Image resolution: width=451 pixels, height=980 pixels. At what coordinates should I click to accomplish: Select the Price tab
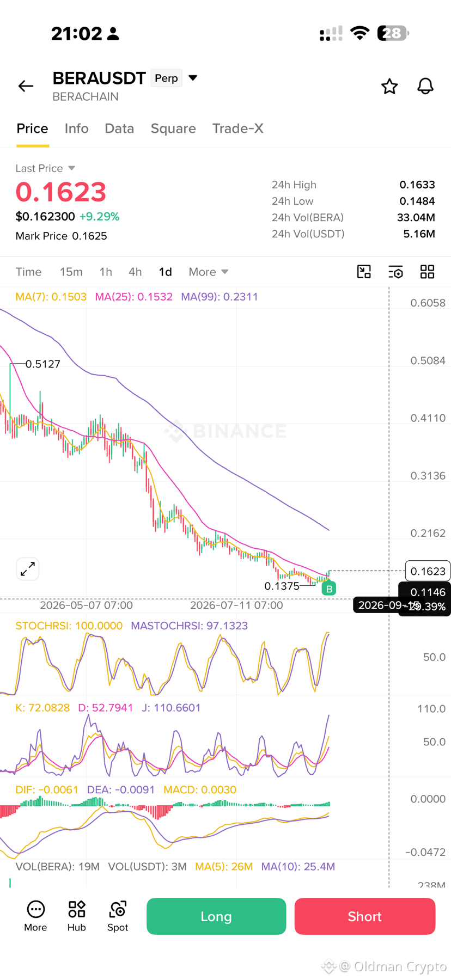32,128
